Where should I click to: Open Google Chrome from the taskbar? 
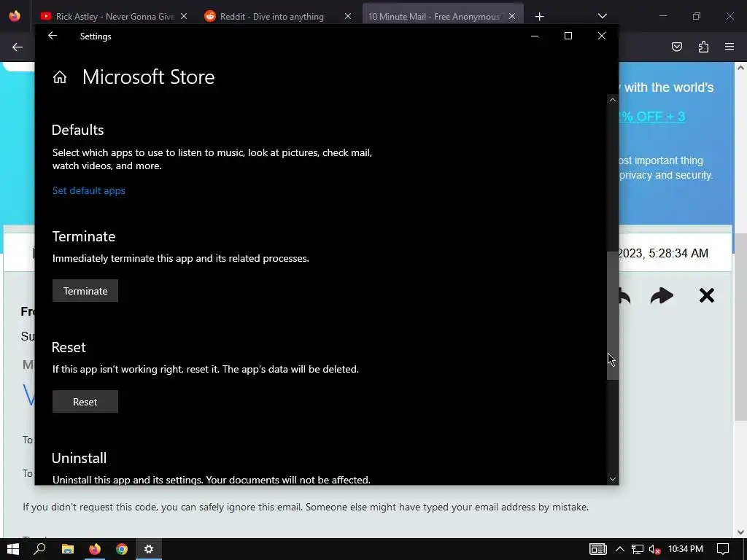coord(122,549)
